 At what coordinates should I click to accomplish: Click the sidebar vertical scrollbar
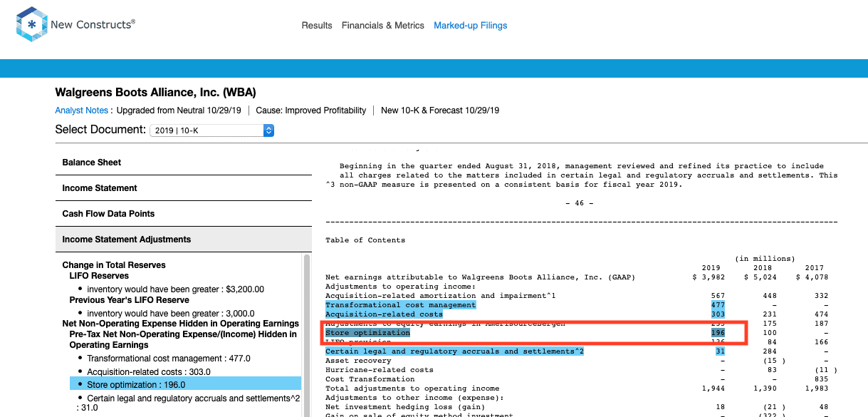tap(308, 335)
